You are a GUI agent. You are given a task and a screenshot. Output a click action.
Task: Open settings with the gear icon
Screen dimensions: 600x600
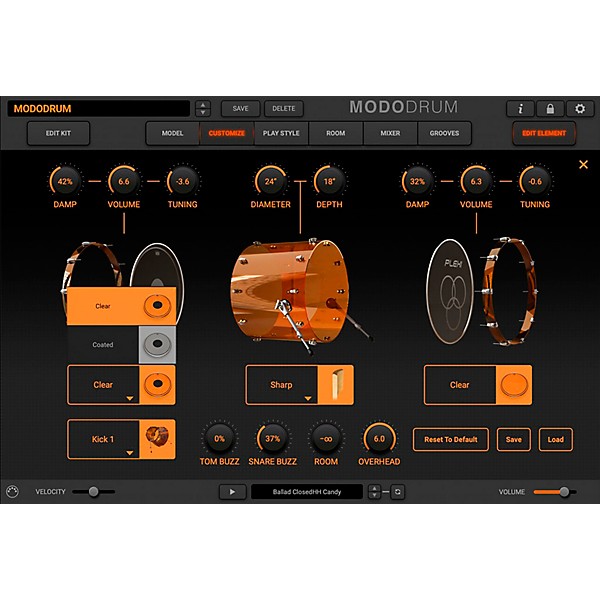[580, 109]
